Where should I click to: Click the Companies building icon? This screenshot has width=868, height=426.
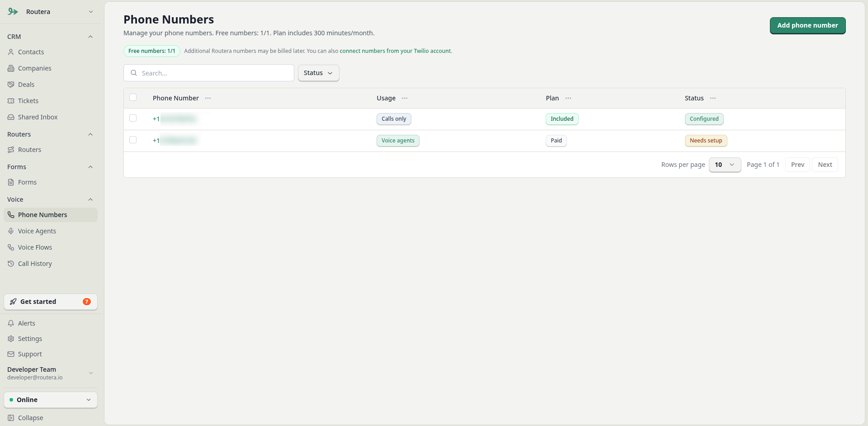(x=11, y=68)
